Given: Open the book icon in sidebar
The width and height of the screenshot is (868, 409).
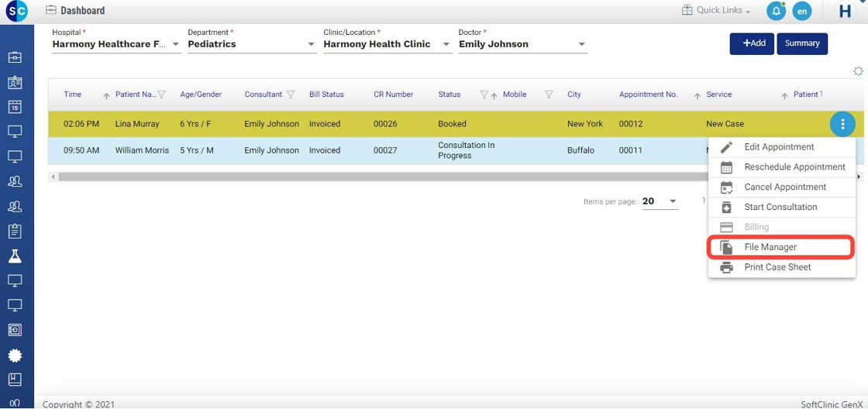Looking at the screenshot, I should [15, 380].
